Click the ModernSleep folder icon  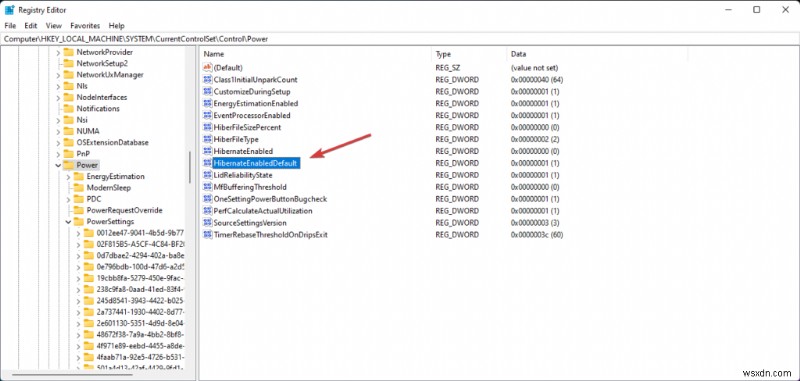tap(79, 188)
